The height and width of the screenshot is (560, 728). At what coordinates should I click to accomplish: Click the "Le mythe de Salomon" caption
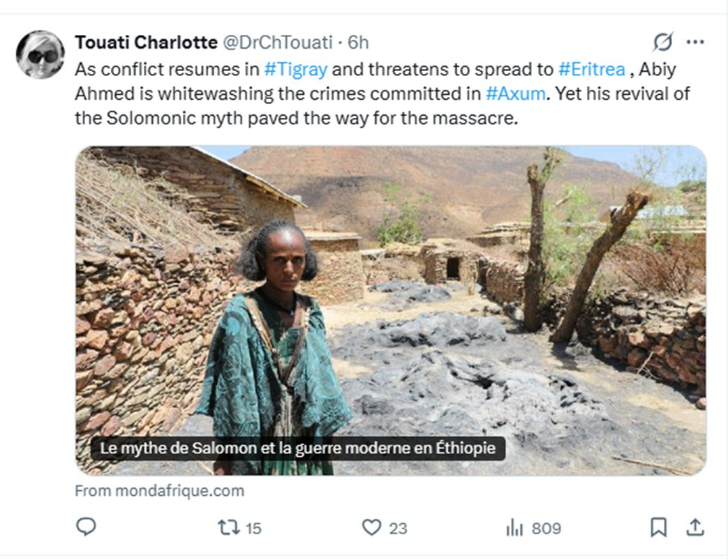(x=298, y=448)
